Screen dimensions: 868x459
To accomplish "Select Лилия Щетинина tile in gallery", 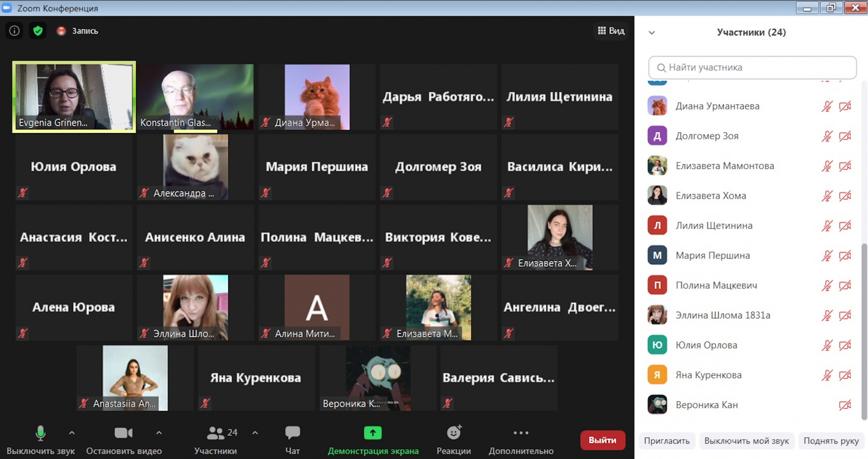I will coord(560,97).
